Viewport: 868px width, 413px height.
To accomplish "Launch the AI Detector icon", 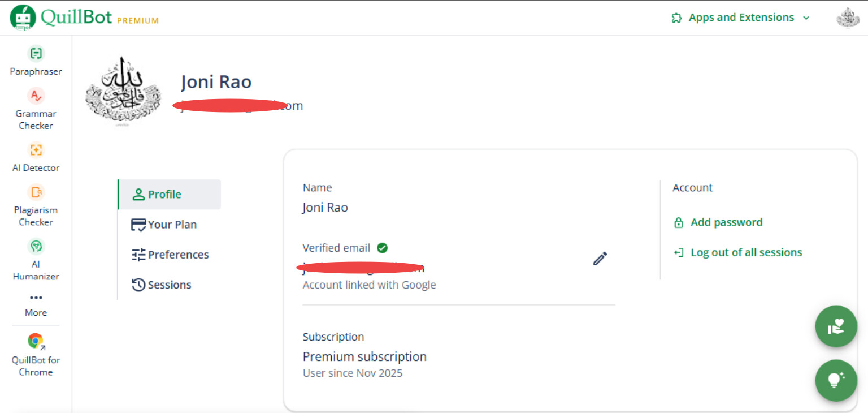I will [36, 150].
